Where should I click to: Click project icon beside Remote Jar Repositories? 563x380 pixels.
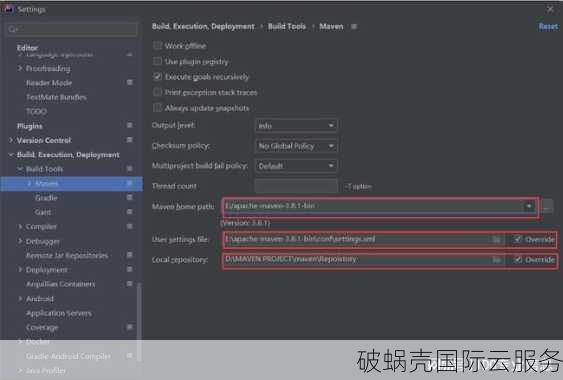[x=130, y=255]
